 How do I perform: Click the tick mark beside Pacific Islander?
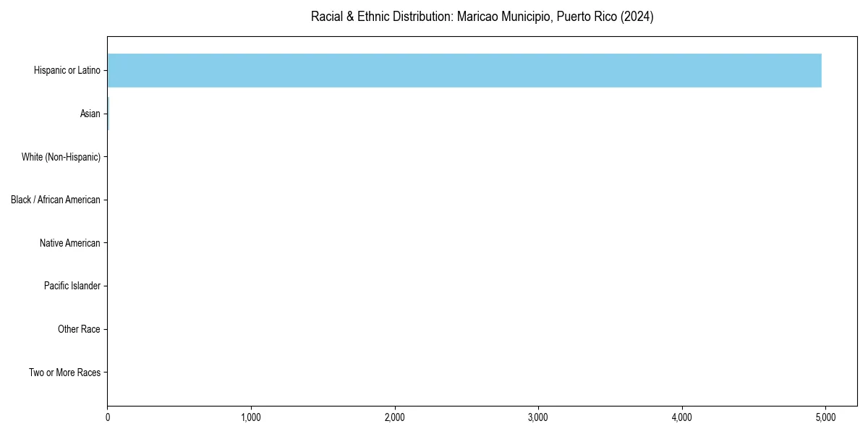(104, 286)
